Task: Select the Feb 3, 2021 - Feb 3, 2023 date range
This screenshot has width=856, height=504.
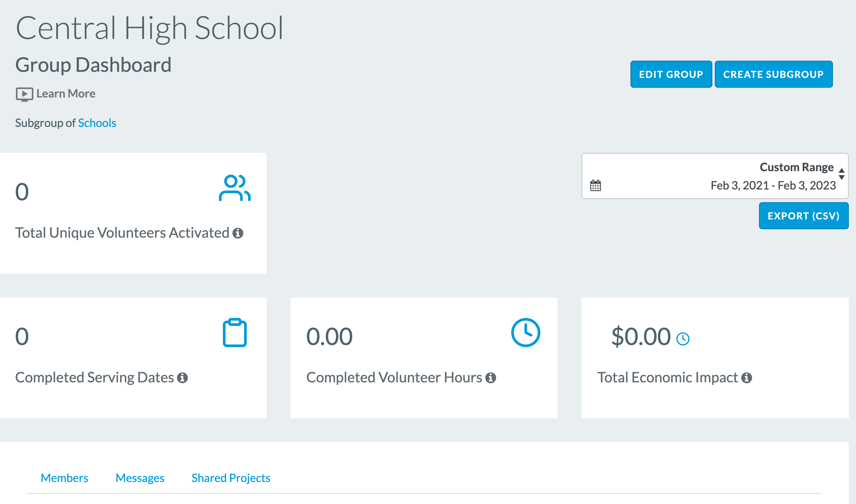Action: pos(773,185)
